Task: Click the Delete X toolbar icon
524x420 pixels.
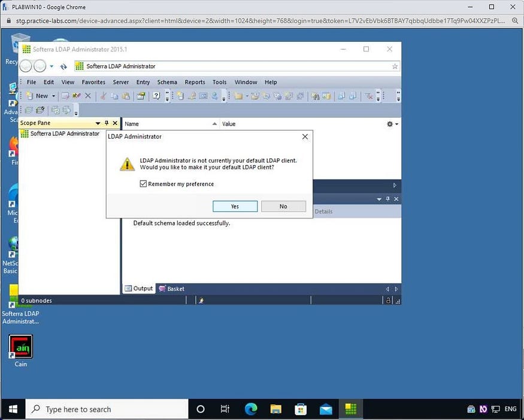Action: pyautogui.click(x=88, y=96)
